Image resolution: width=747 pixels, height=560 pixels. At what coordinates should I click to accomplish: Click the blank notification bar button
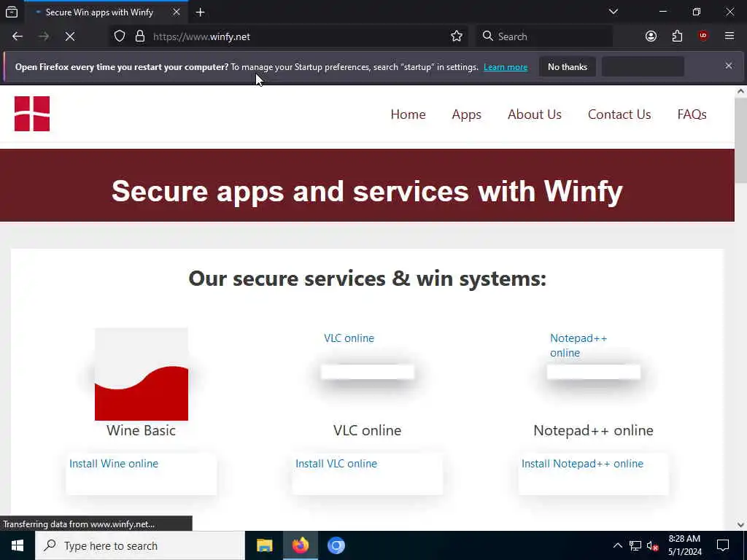point(643,66)
